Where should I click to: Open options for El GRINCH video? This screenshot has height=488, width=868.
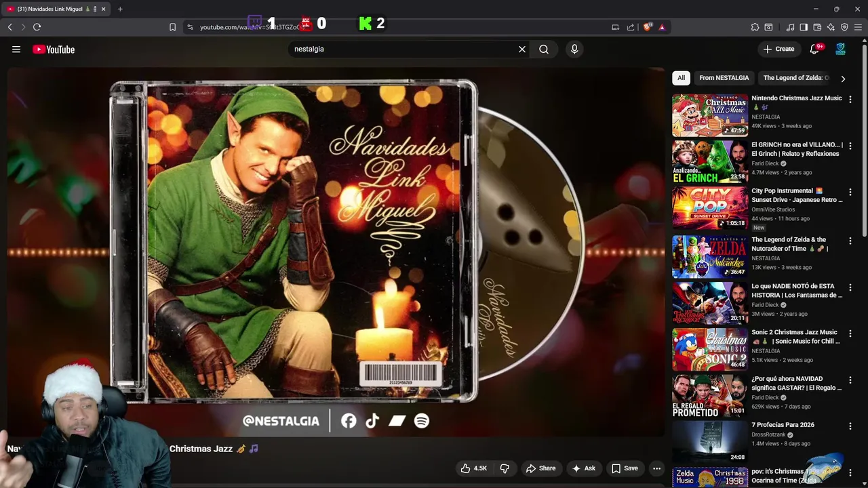[x=850, y=146]
